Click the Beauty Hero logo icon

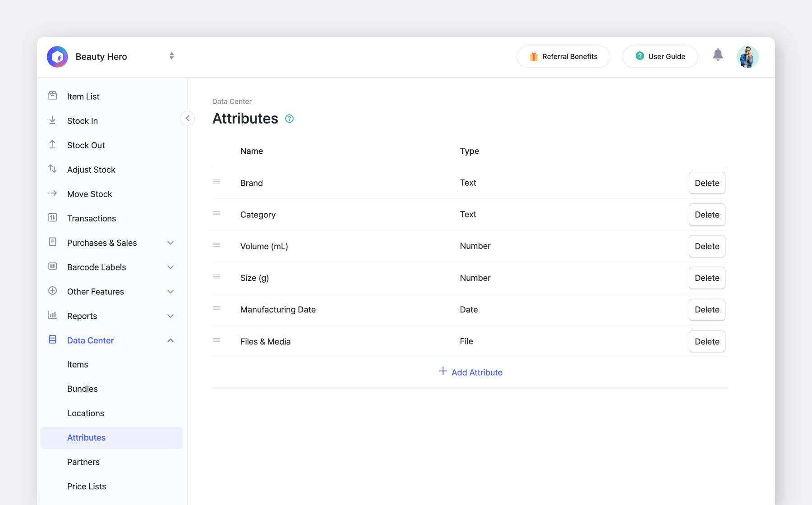click(x=57, y=57)
